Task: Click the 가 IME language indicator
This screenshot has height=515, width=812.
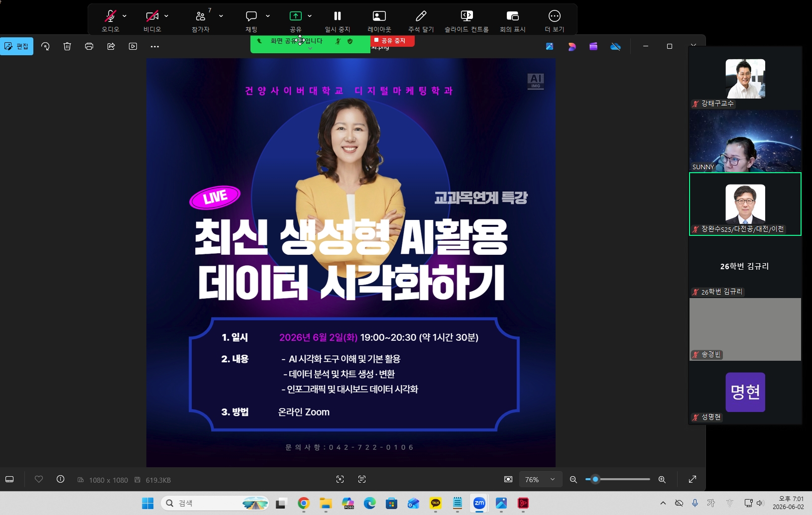Action: click(711, 503)
